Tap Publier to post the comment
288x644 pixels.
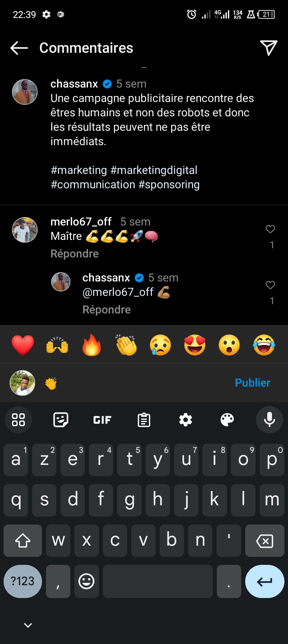click(252, 383)
